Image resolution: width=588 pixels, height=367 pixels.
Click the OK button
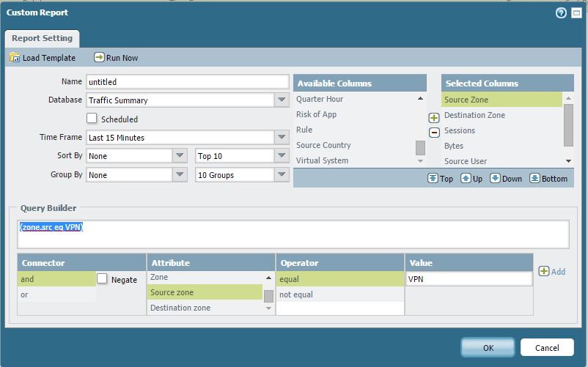[488, 347]
